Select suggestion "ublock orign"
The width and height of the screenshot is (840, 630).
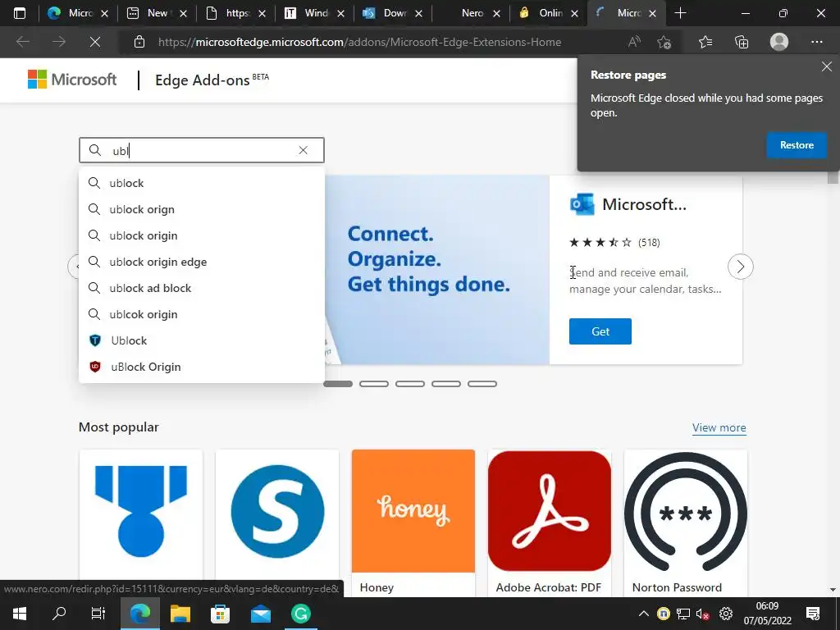(202, 209)
